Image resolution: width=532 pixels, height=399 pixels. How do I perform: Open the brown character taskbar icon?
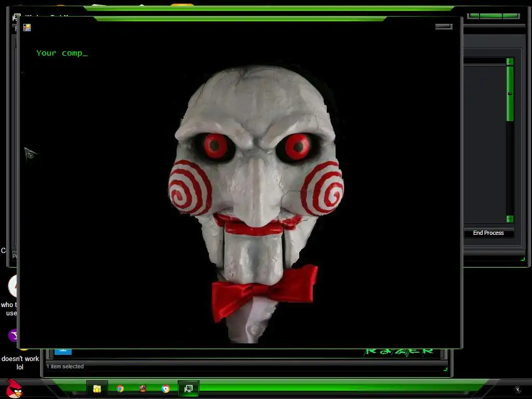click(x=143, y=388)
